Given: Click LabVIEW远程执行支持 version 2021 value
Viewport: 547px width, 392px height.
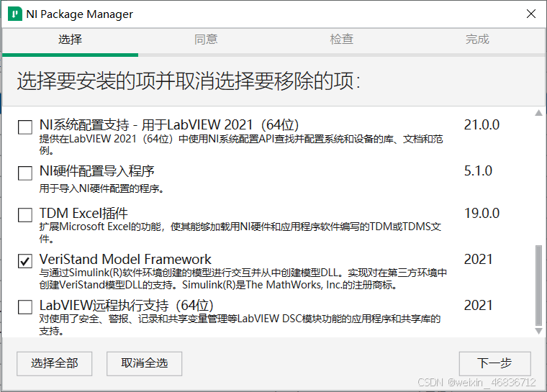Looking at the screenshot, I should pos(478,306).
